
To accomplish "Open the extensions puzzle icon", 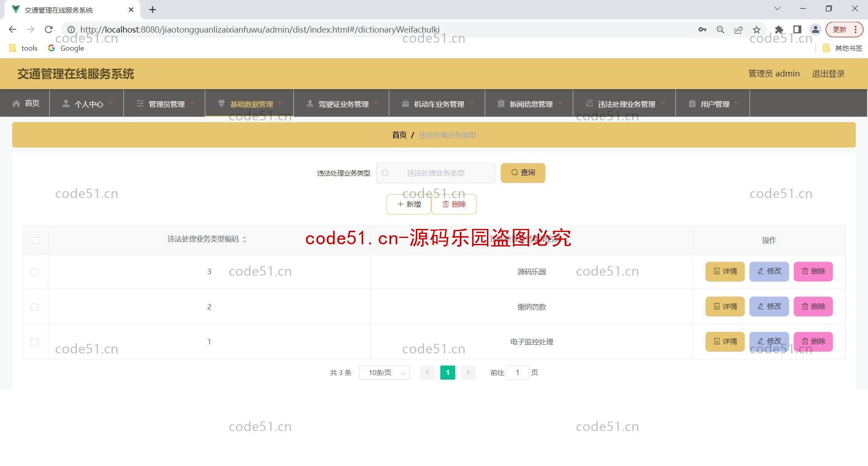I will click(779, 29).
